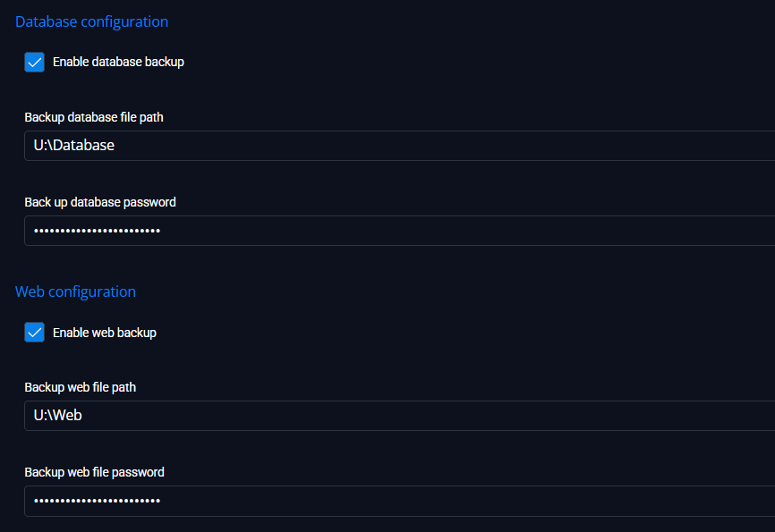
Task: Click into the Back up database password field
Action: pyautogui.click(x=399, y=231)
